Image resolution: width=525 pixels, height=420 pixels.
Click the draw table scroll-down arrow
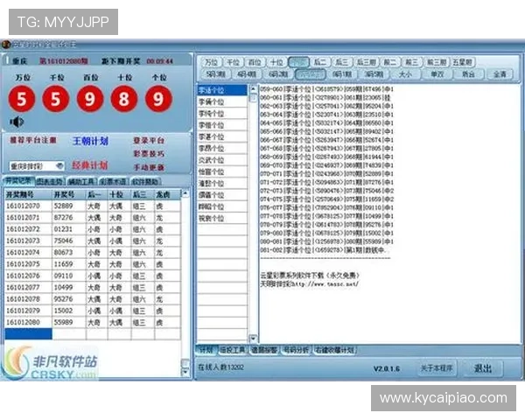[x=185, y=373]
